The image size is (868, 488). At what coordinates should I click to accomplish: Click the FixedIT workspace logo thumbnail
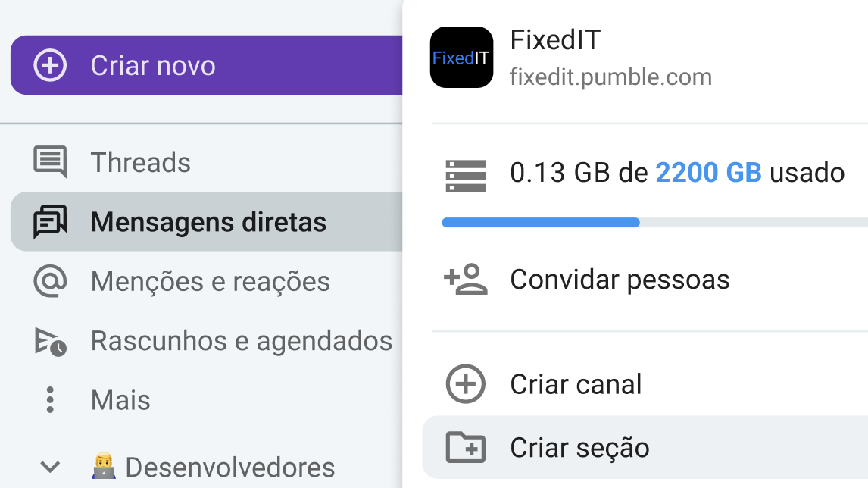pos(461,58)
